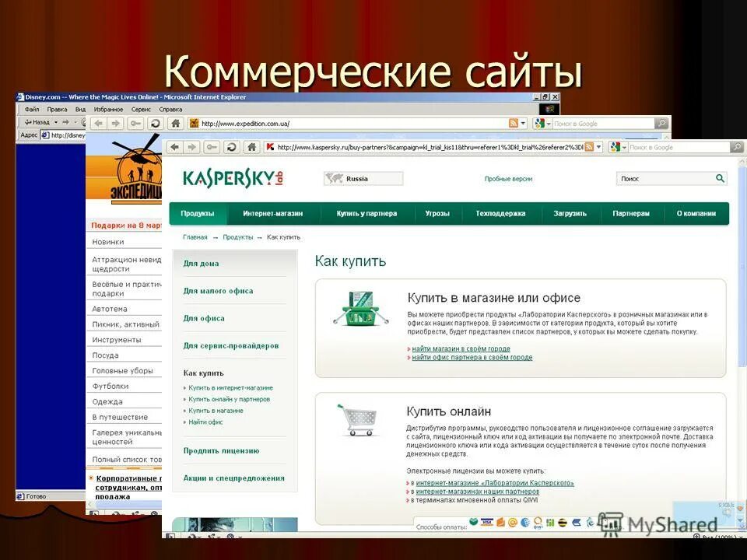Open Купить у партнера navigation tab
Viewport: 747px width, 560px height.
(x=366, y=213)
